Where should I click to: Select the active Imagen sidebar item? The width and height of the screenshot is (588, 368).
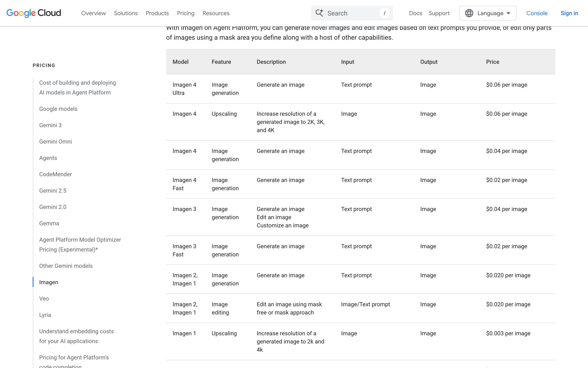[49, 282]
